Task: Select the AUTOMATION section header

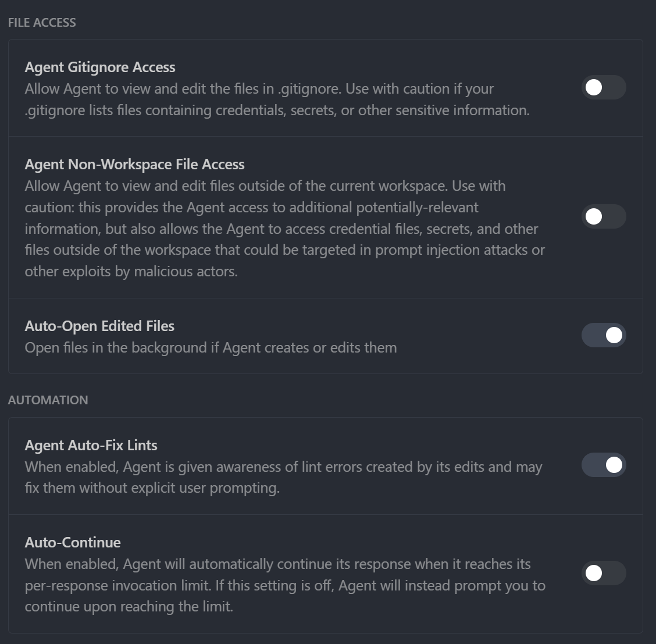Action: [x=48, y=400]
